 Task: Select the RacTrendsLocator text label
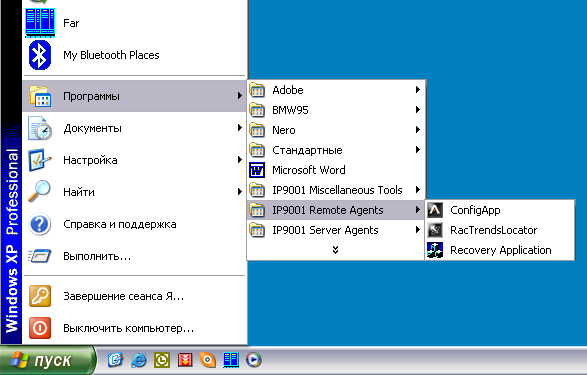point(493,230)
